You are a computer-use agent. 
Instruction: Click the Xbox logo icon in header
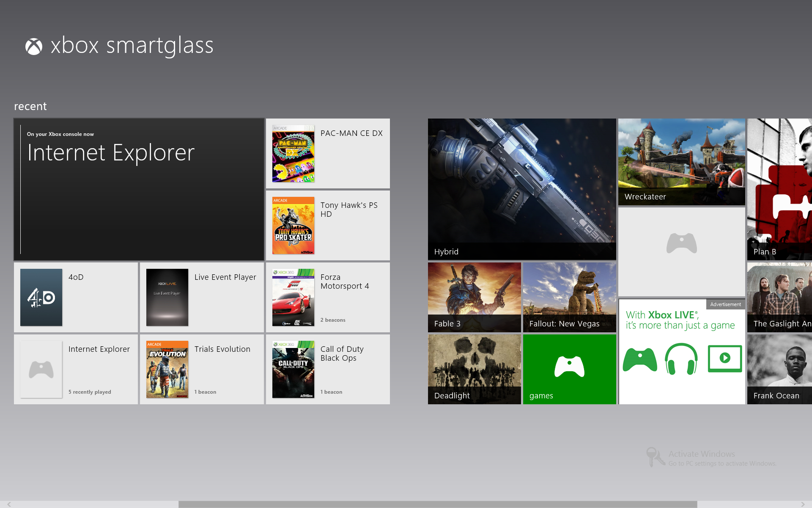34,47
